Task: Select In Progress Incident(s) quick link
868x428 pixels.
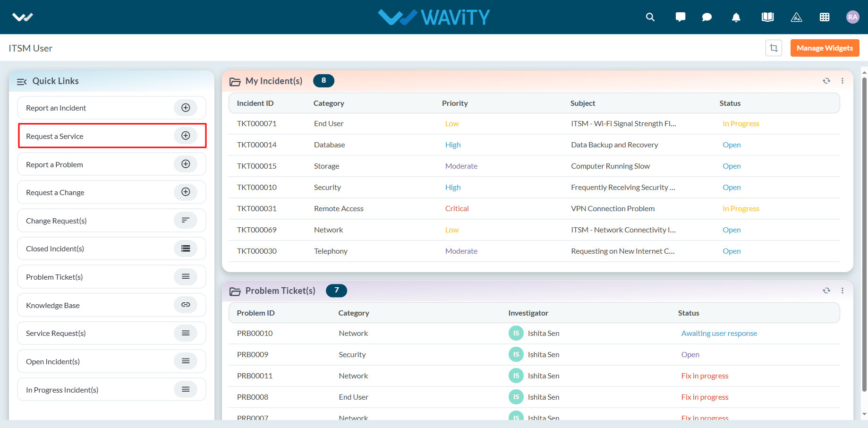Action: click(112, 390)
